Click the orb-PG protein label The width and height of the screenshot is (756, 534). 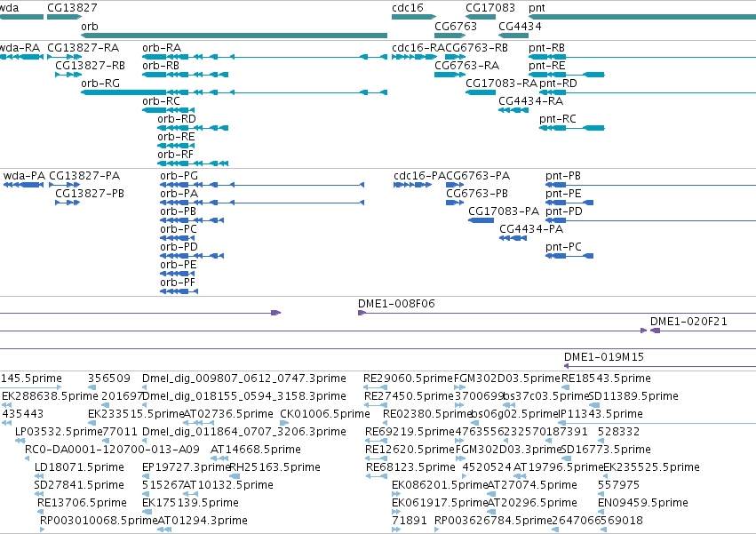(x=179, y=176)
